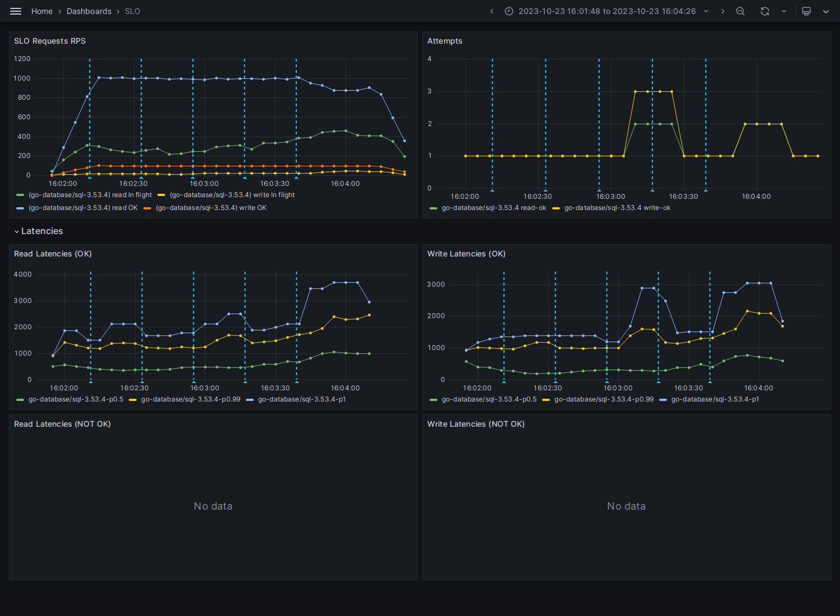Viewport: 840px width, 616px height.
Task: Expand time range chevron after date
Action: click(706, 11)
